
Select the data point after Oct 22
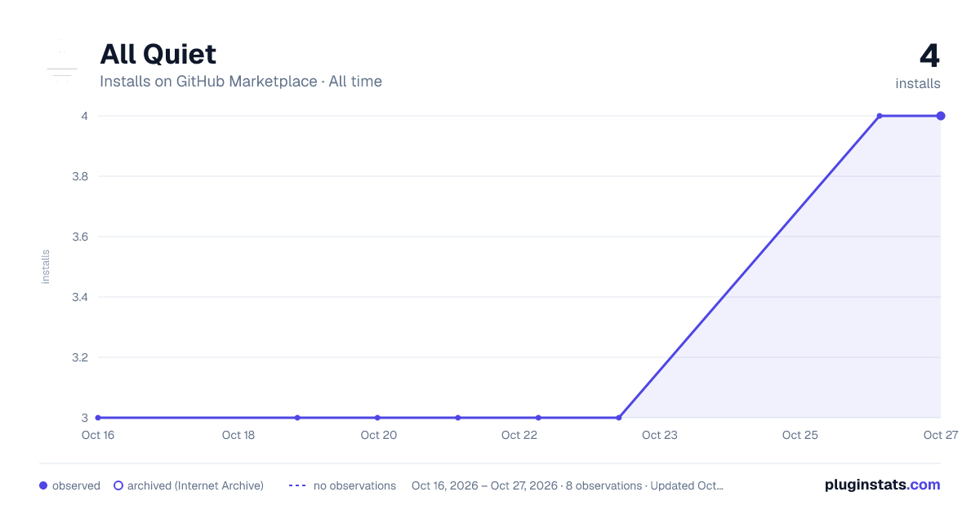(538, 418)
